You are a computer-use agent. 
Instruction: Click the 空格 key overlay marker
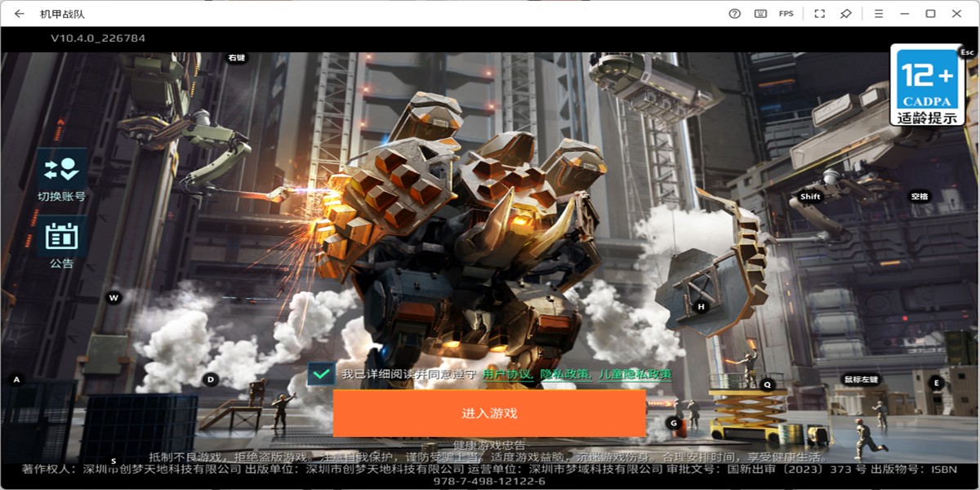(920, 197)
